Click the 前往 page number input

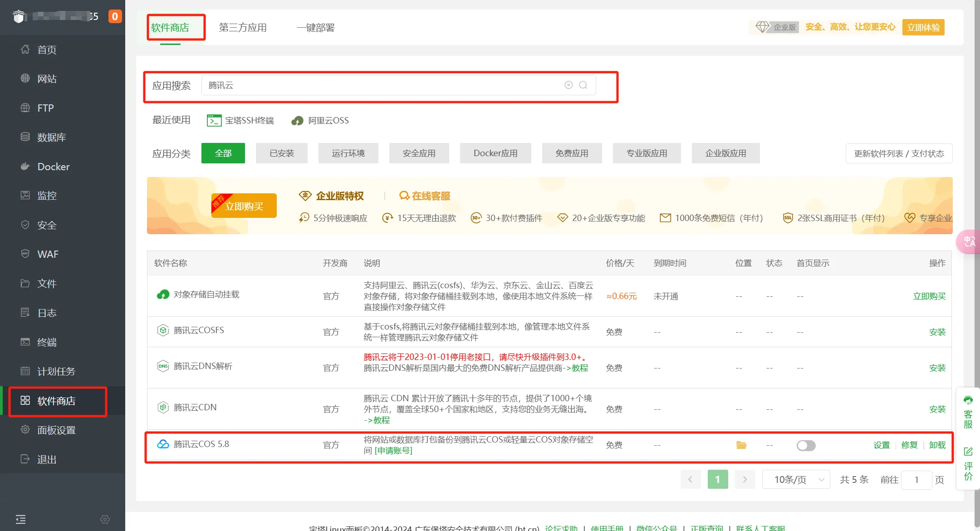[x=916, y=480]
